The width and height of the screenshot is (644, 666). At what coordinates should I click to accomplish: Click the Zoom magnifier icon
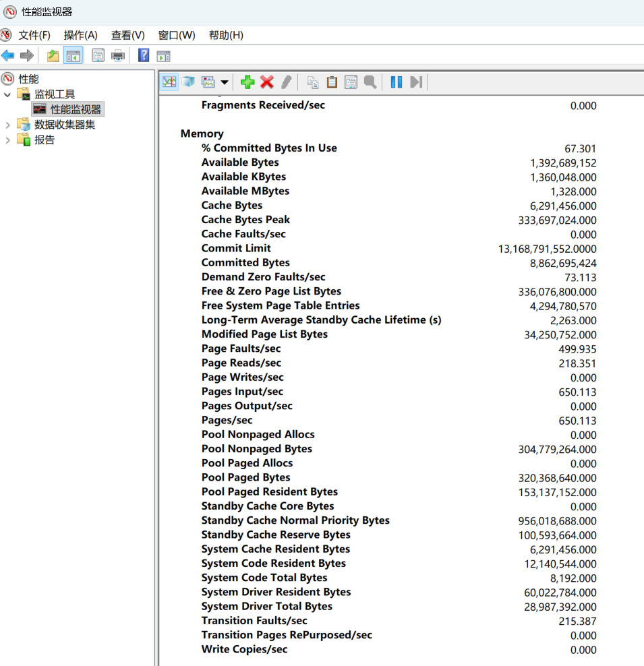pyautogui.click(x=370, y=82)
